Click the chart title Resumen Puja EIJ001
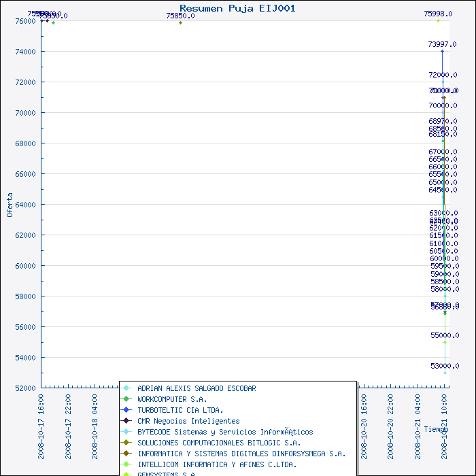 tap(237, 7)
